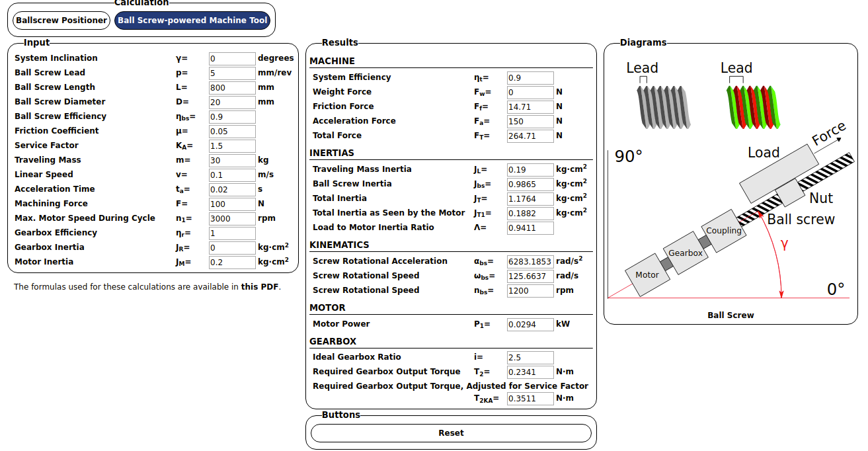Click the 'Force' arrow label
The height and width of the screenshot is (451, 868).
[x=828, y=134]
